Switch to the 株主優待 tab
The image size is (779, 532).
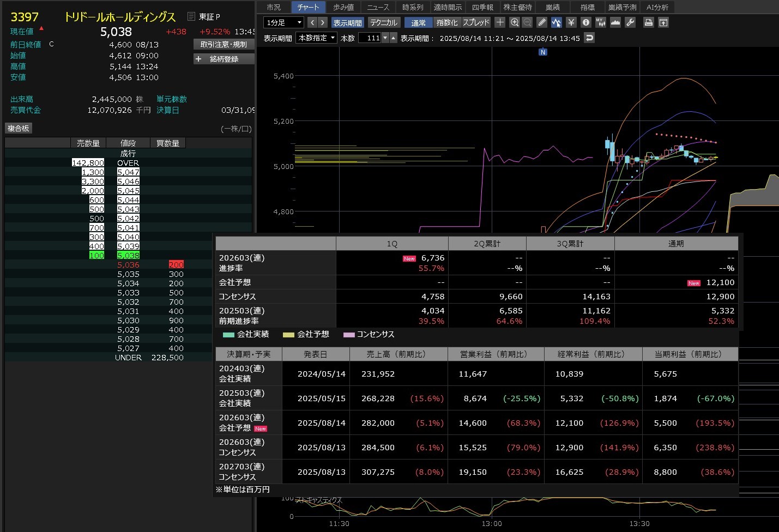(x=517, y=7)
